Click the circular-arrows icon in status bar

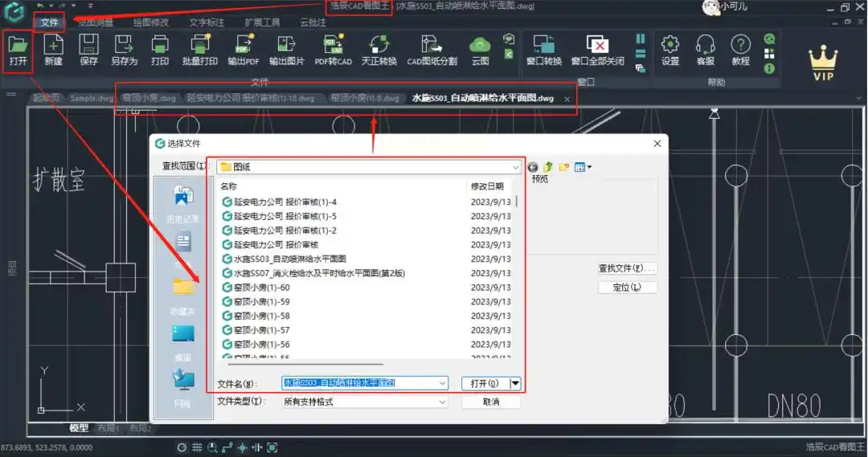(182, 447)
